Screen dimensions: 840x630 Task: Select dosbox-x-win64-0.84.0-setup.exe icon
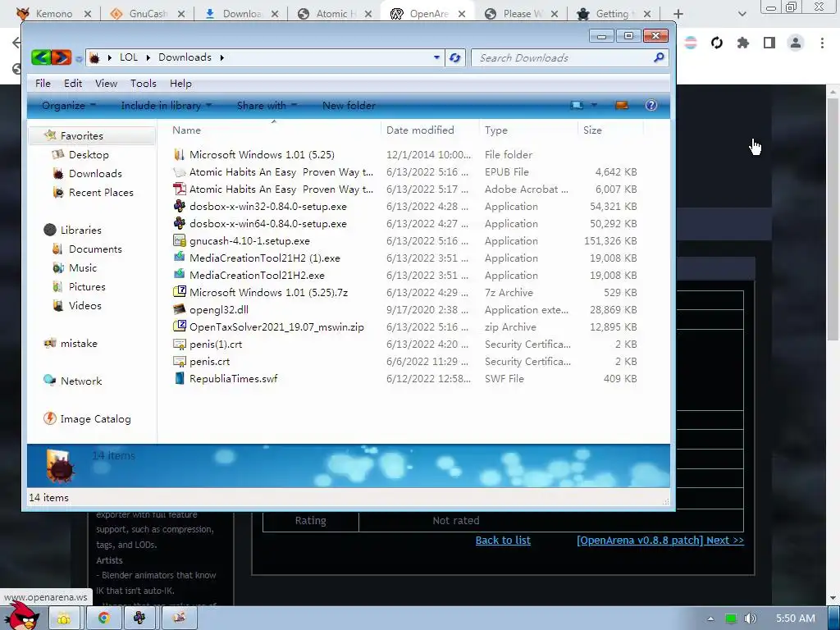point(179,223)
